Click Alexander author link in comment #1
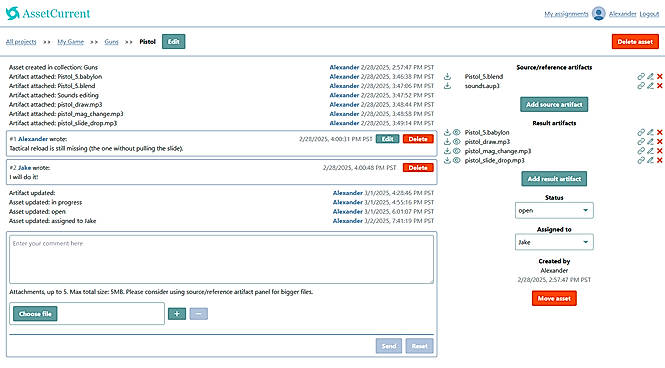This screenshot has width=665, height=368. (33, 139)
